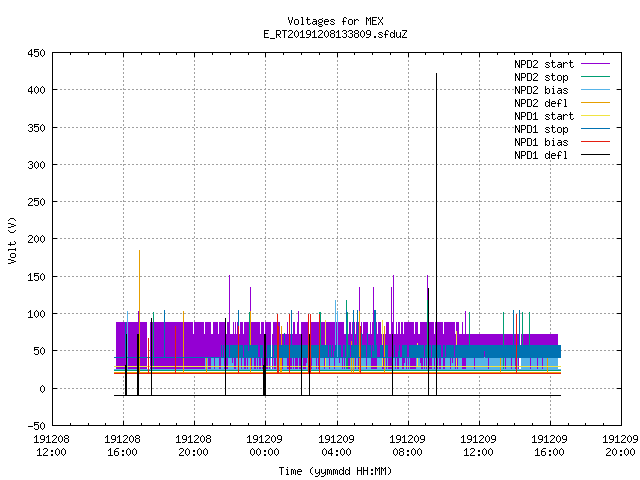
Task: Click the chart title 'Voltages for MEX'
Action: coord(335,21)
